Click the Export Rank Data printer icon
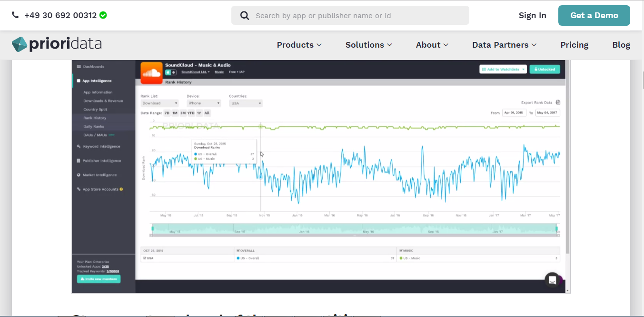Image resolution: width=644 pixels, height=317 pixels. pyautogui.click(x=557, y=102)
